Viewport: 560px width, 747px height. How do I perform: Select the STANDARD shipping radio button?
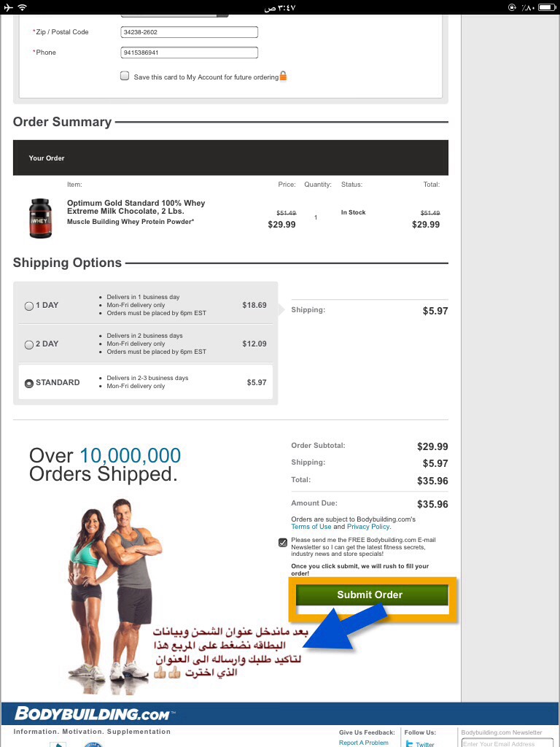tap(29, 383)
